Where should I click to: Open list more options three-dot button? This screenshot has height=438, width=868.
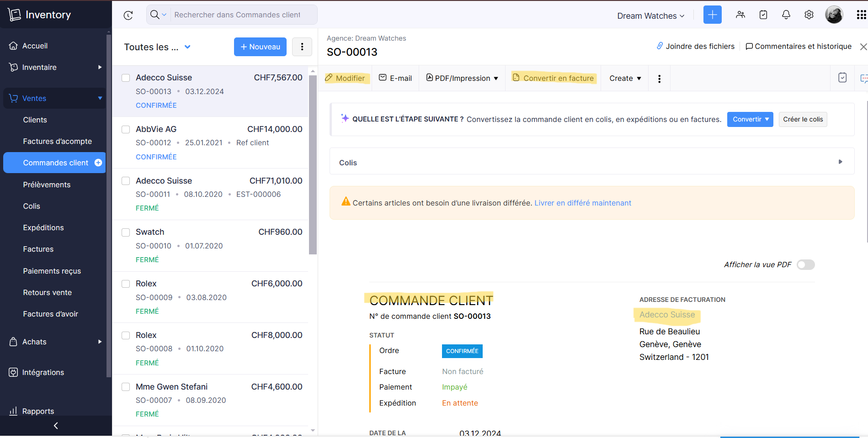point(302,47)
